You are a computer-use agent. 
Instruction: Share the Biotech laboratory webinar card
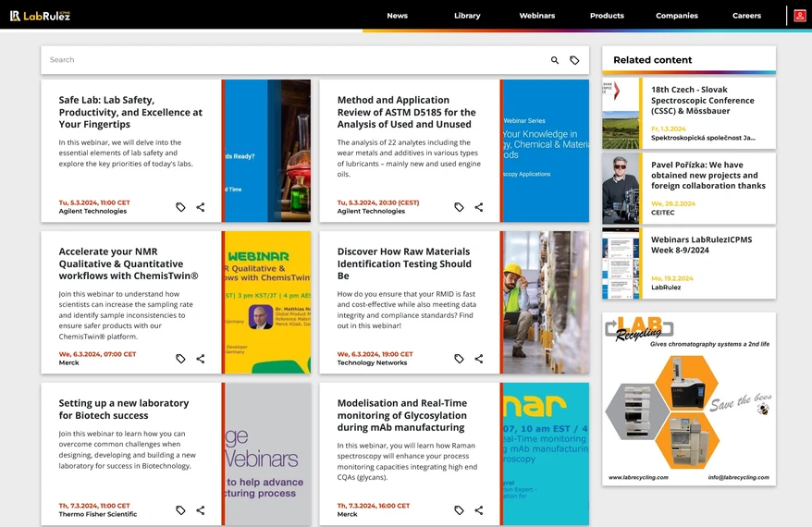click(201, 510)
